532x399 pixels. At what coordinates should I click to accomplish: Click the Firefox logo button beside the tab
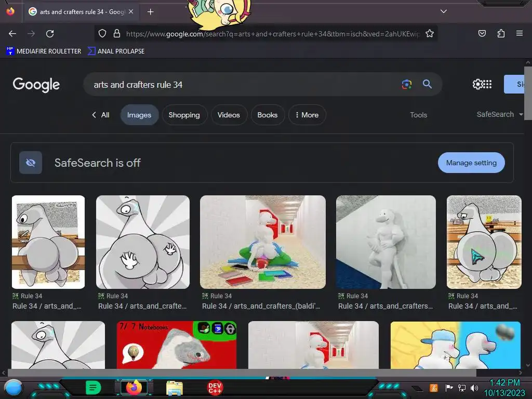pyautogui.click(x=10, y=11)
